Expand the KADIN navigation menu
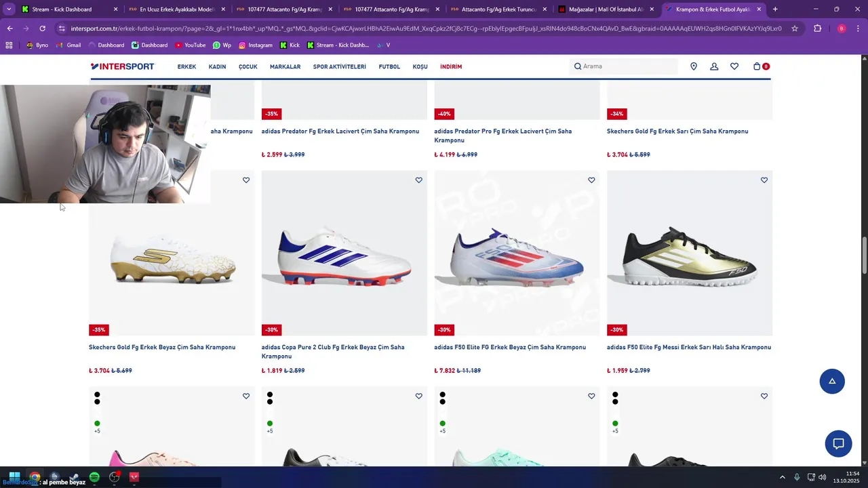This screenshot has width=868, height=488. click(217, 66)
